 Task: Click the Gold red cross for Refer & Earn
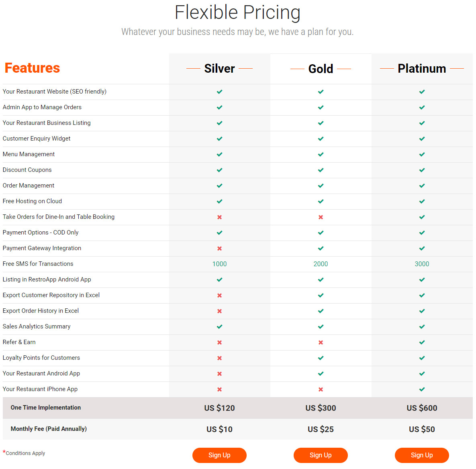321,343
